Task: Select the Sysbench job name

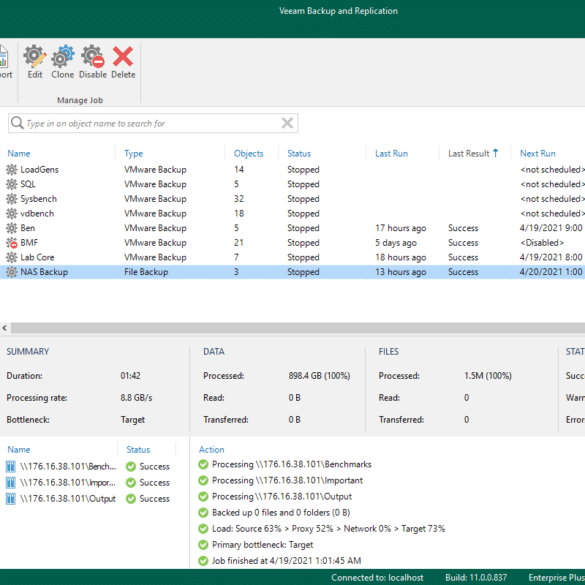Action: 38,199
